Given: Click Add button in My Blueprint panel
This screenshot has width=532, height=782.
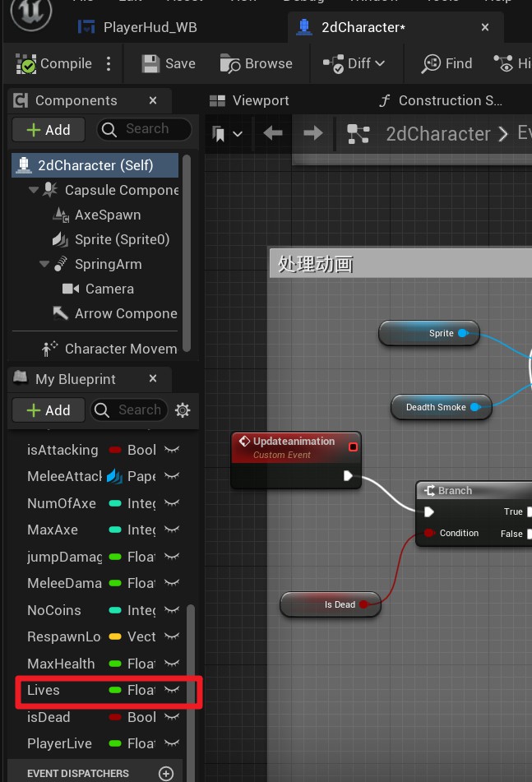Looking at the screenshot, I should [49, 410].
